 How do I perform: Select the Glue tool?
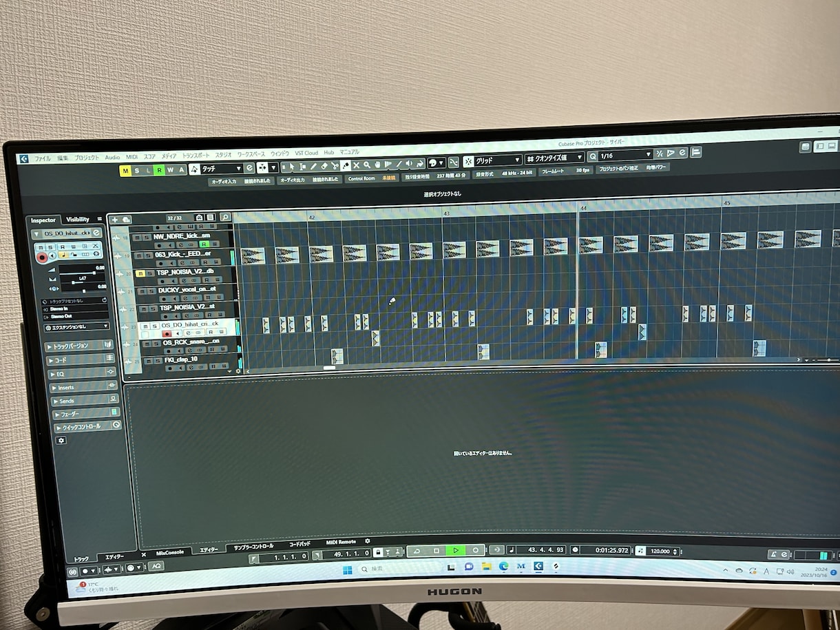(346, 166)
